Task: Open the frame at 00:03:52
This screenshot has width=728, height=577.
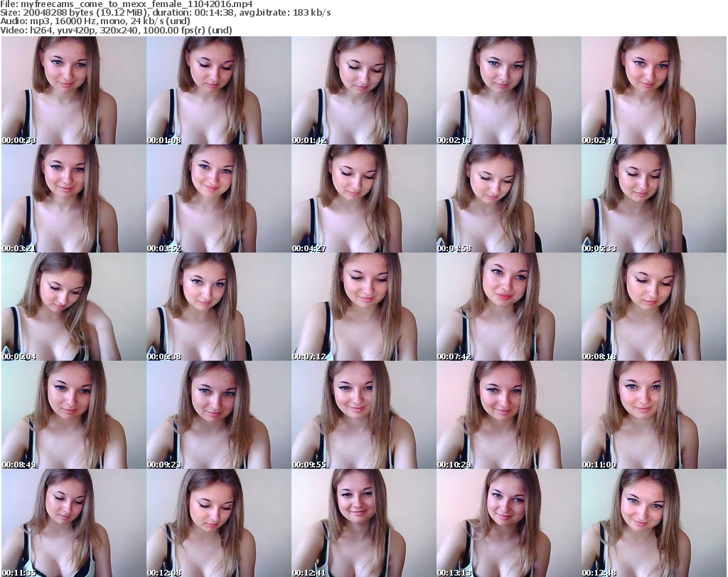Action: click(219, 198)
